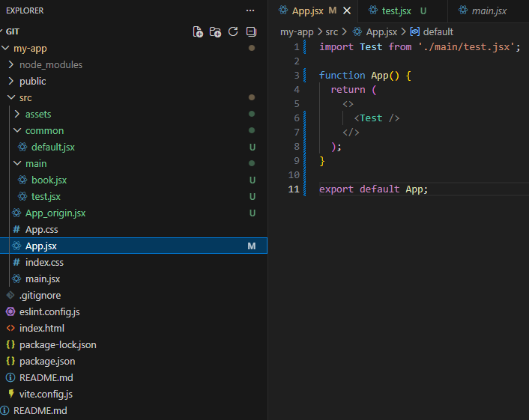
Task: Click the New File icon in Explorer
Action: [198, 31]
